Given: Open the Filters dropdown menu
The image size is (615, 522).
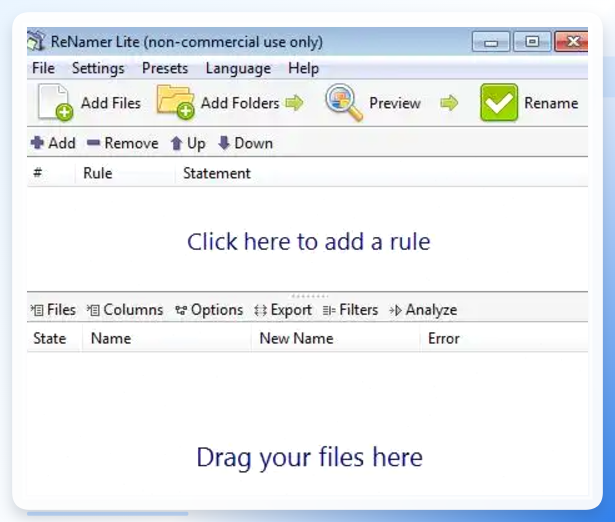Looking at the screenshot, I should point(350,310).
